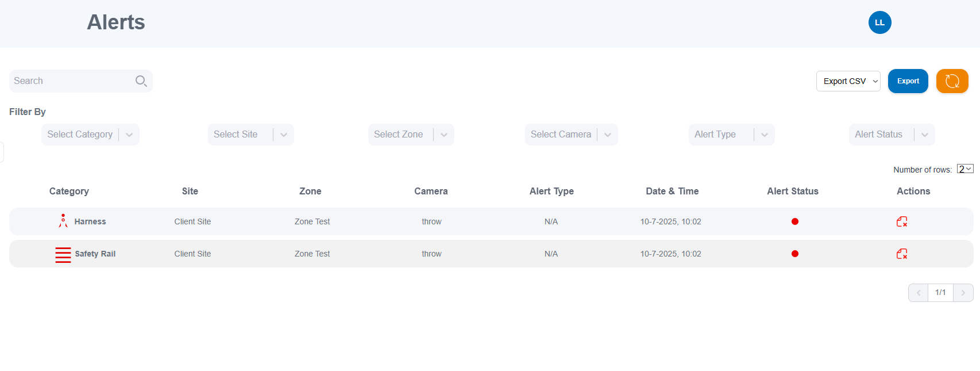The image size is (980, 371).
Task: Go to the previous page arrow
Action: [x=918, y=293]
